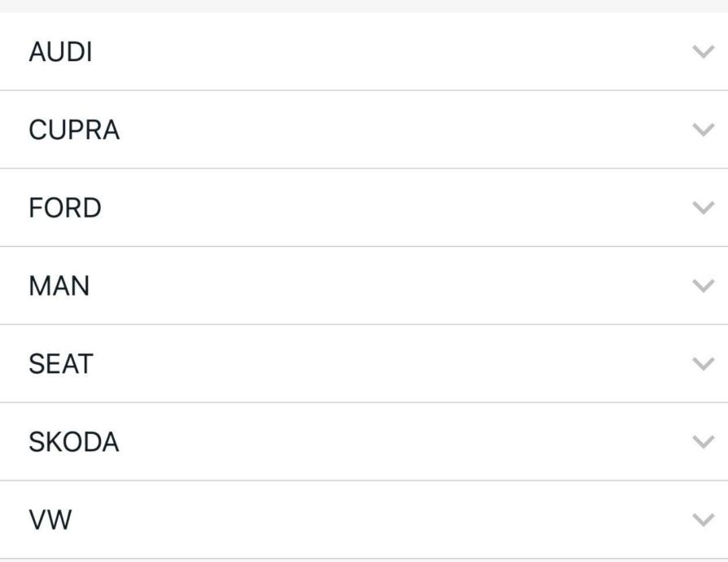Open the SKODA model list

coord(364,442)
